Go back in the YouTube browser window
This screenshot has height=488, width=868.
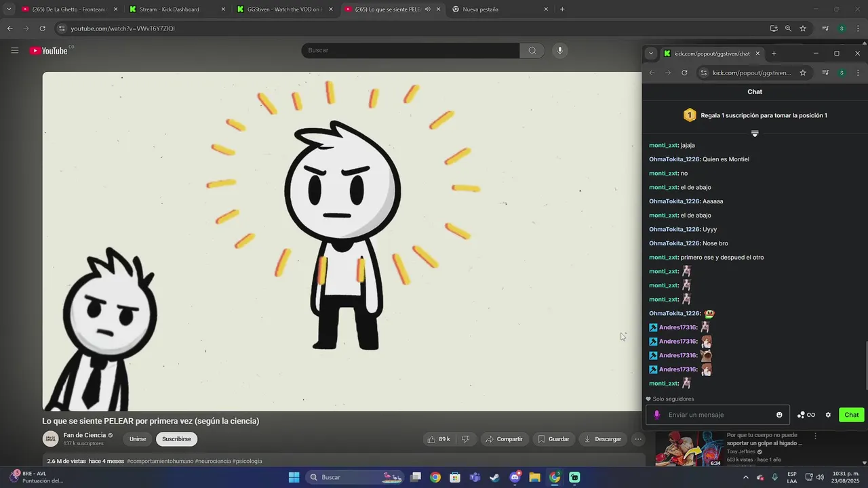pos(9,28)
